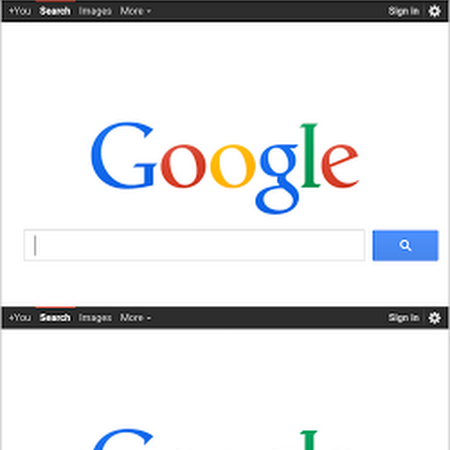Screen dimensions: 450x450
Task: Click the red letter e in upper logo
Action: click(x=340, y=166)
